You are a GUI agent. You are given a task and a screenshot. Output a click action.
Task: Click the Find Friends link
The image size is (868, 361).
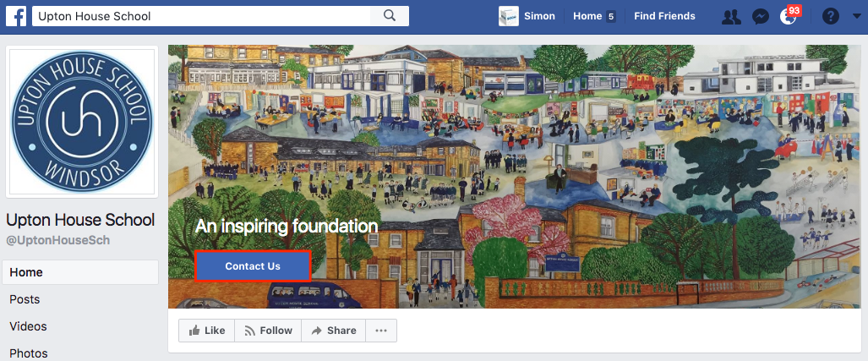pyautogui.click(x=664, y=16)
